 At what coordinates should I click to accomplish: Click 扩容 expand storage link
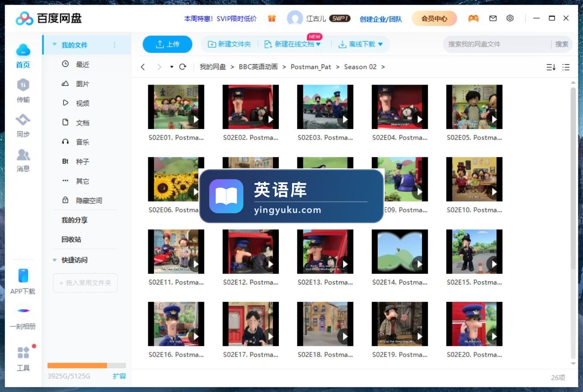pos(119,376)
